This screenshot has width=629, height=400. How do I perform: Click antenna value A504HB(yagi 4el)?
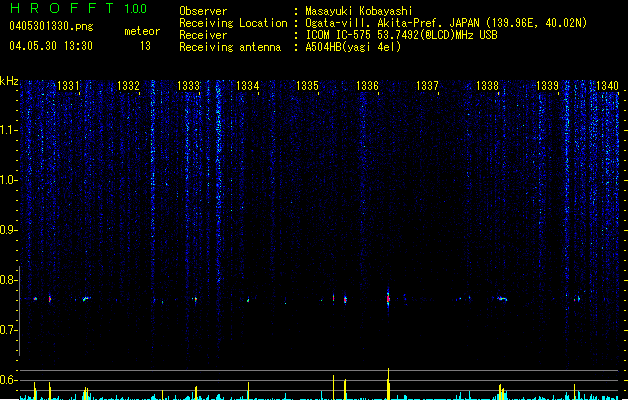353,47
